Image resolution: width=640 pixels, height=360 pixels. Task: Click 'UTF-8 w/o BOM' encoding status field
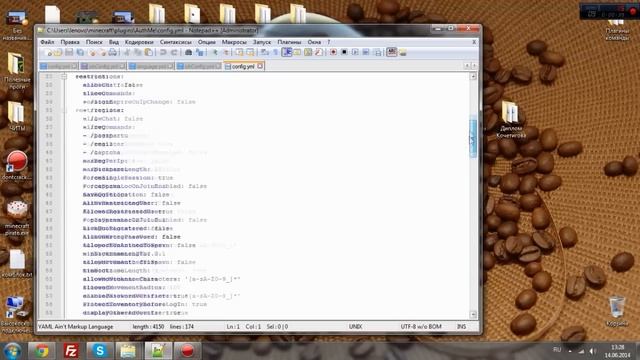coord(421,327)
